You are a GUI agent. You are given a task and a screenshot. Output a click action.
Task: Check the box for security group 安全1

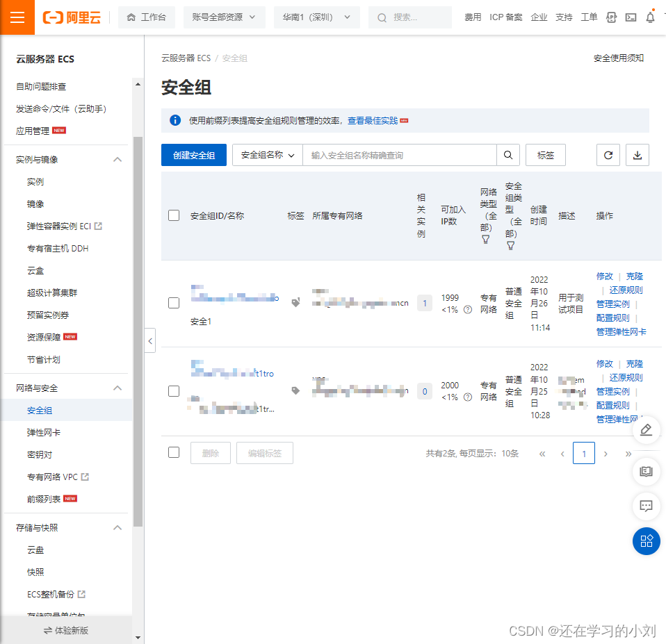[174, 303]
